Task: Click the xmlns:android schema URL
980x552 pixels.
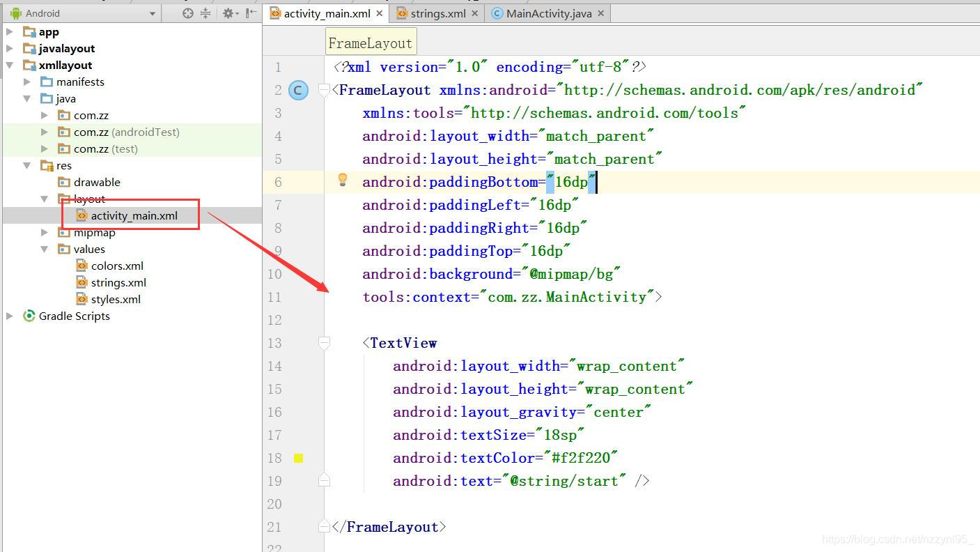Action: [x=740, y=90]
